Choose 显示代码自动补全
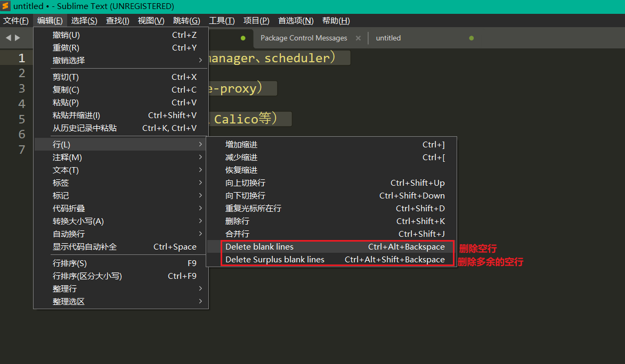The width and height of the screenshot is (625, 364). click(121, 247)
